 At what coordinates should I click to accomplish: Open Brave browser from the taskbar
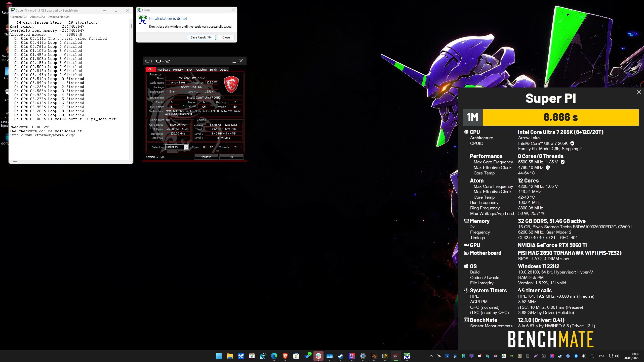pyautogui.click(x=285, y=356)
